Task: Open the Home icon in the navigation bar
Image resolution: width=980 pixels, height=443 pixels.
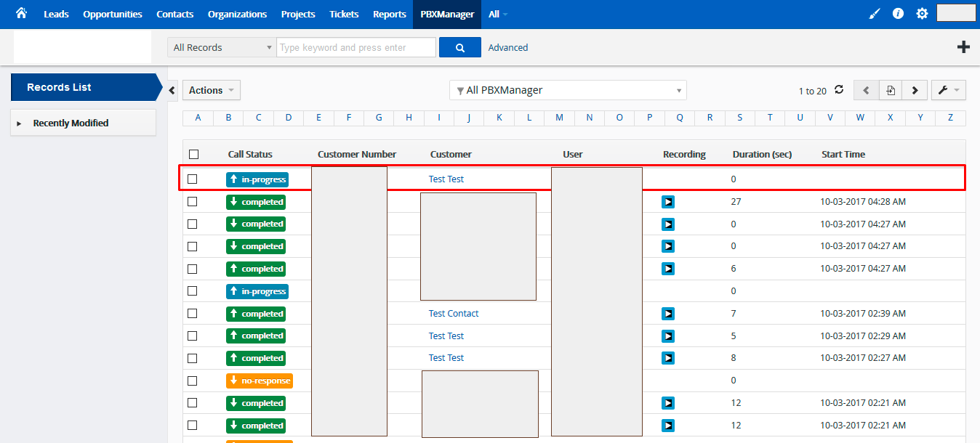Action: (20, 12)
